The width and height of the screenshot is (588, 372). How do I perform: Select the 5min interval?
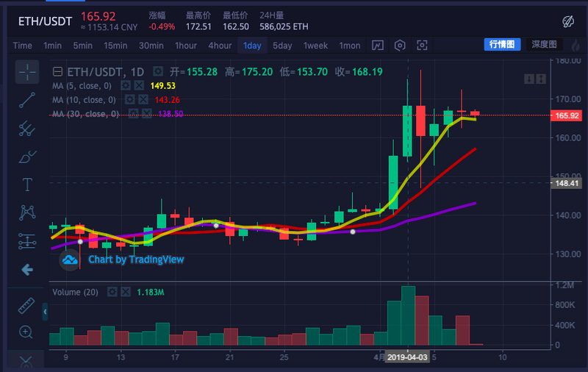point(83,46)
